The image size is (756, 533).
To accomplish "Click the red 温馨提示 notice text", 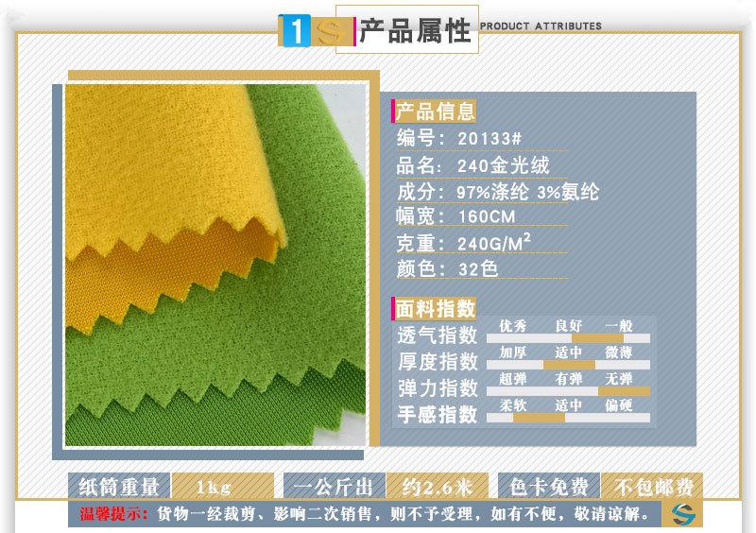I will 110,515.
